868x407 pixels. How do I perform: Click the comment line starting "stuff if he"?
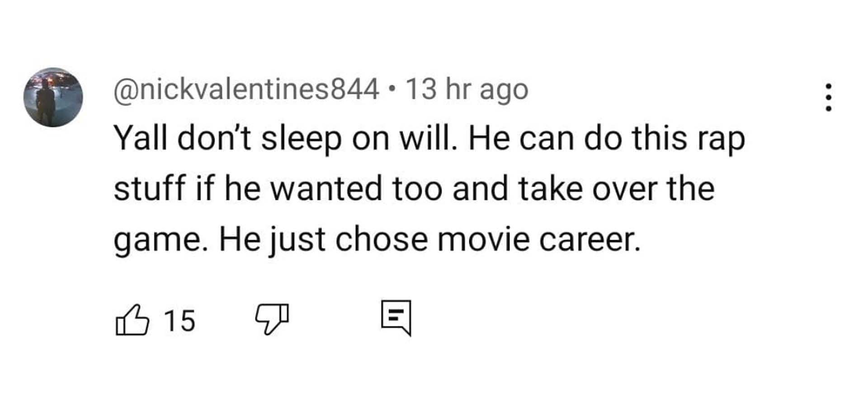click(x=414, y=189)
